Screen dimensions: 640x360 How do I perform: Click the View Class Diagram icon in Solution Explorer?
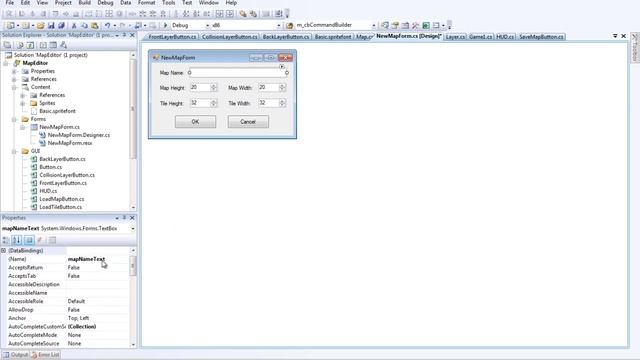coord(63,45)
